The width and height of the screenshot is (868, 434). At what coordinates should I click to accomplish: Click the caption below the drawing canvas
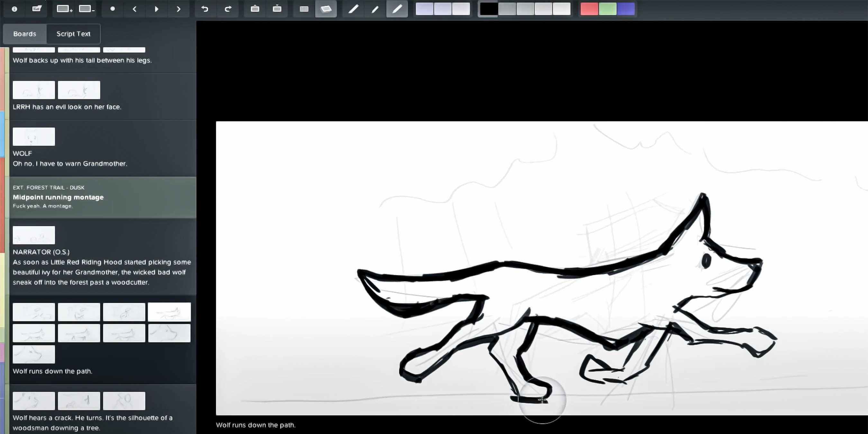[256, 425]
